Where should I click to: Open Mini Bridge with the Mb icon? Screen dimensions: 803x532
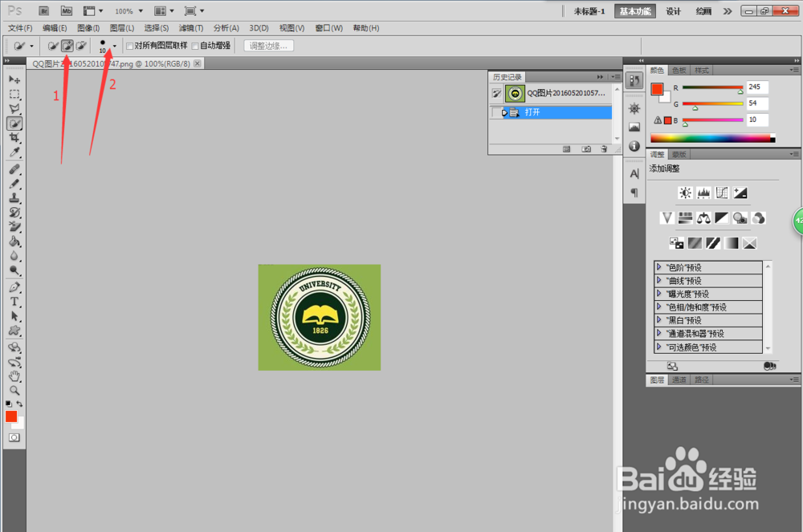67,10
